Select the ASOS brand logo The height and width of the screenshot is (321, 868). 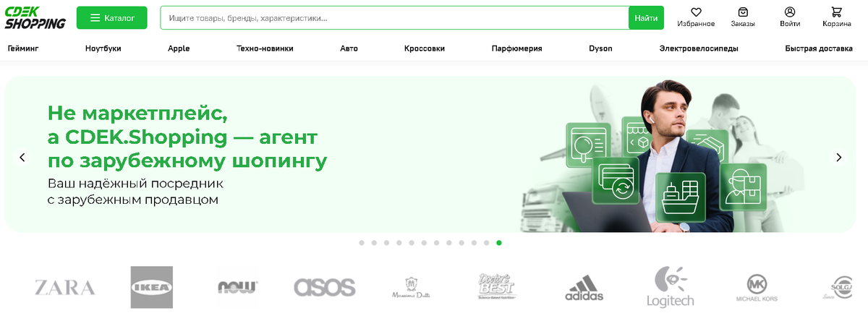325,287
